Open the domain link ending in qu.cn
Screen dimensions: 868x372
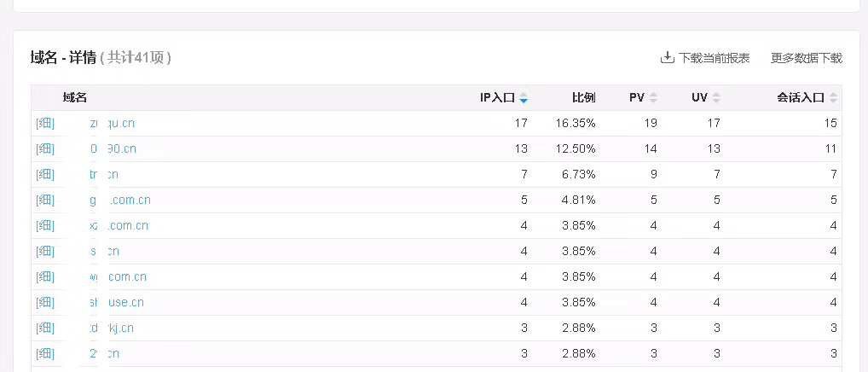[x=112, y=124]
